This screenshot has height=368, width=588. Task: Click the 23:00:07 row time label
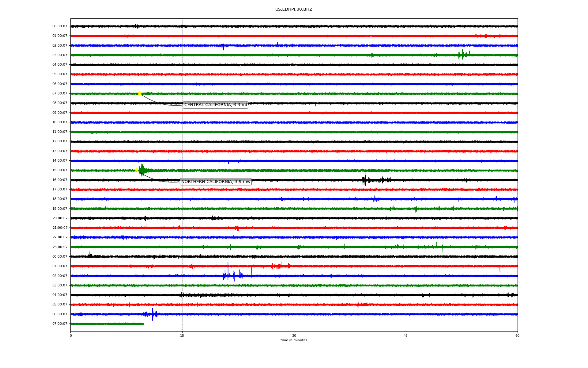(60, 247)
